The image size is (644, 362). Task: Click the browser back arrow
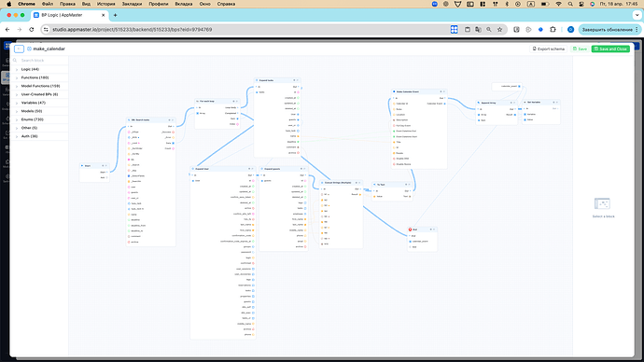(x=7, y=30)
